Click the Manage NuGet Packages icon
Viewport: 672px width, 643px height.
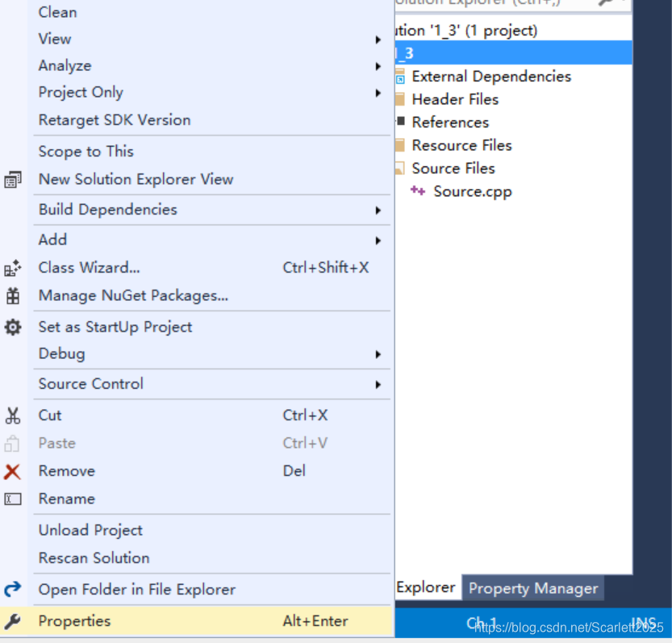[13, 296]
